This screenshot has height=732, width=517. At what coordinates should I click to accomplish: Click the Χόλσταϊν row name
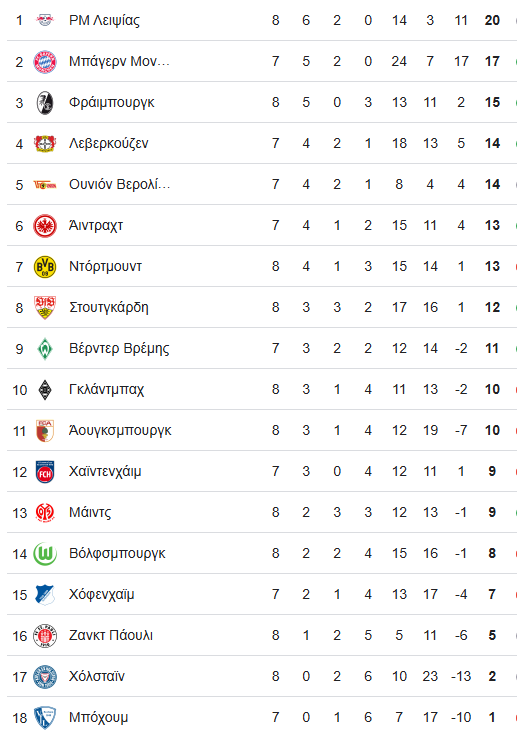click(97, 676)
